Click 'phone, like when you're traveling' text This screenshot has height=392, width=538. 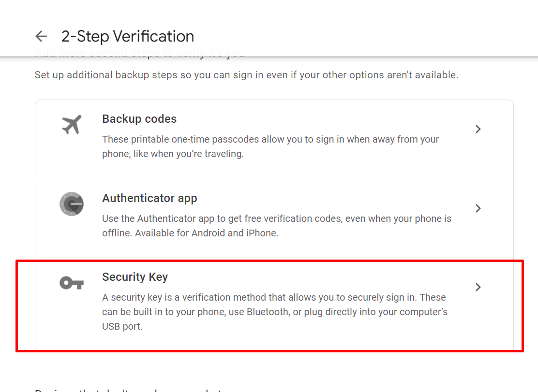173,154
